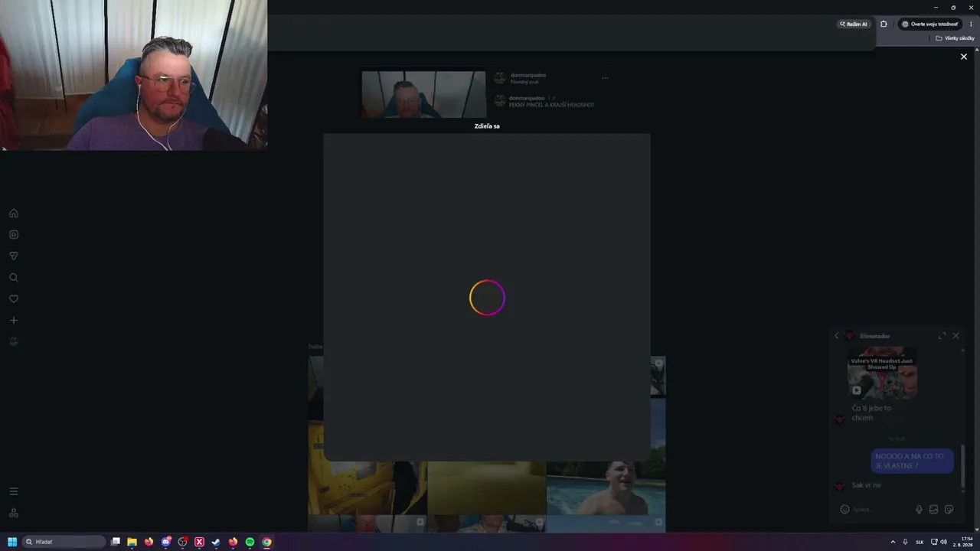This screenshot has width=980, height=551.
Task: Open the Elimatador chat name
Action: tap(874, 336)
